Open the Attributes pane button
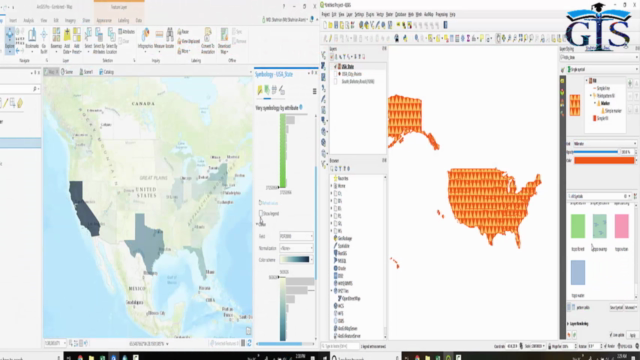This screenshot has height=360, width=640. (127, 31)
